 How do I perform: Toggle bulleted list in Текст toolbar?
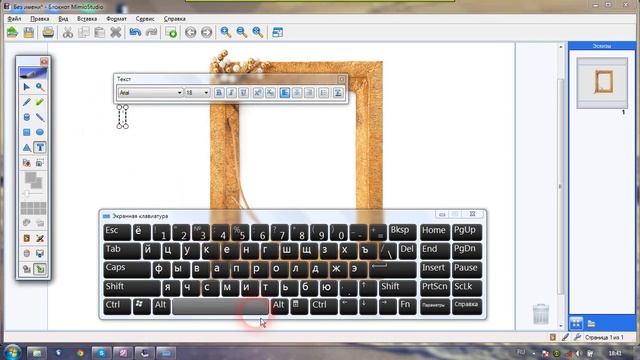coord(324,93)
